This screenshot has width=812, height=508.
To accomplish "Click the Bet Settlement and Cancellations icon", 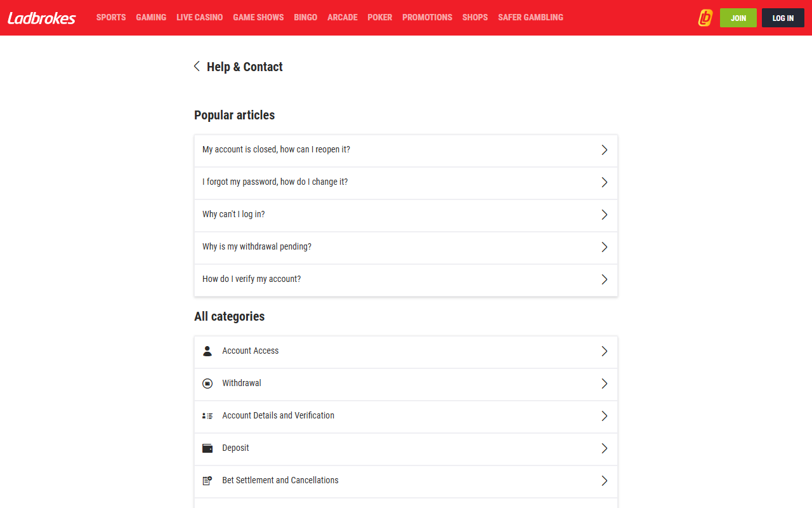I will coord(207,481).
